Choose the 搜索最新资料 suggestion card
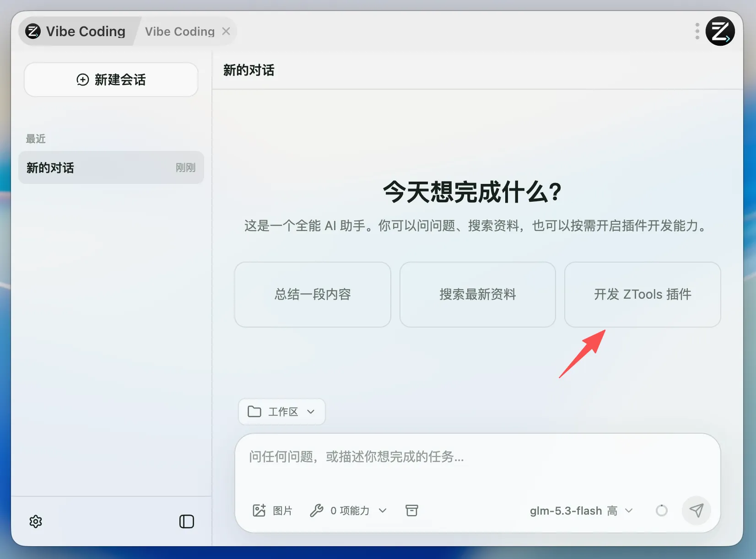Viewport: 756px width, 559px height. click(478, 295)
